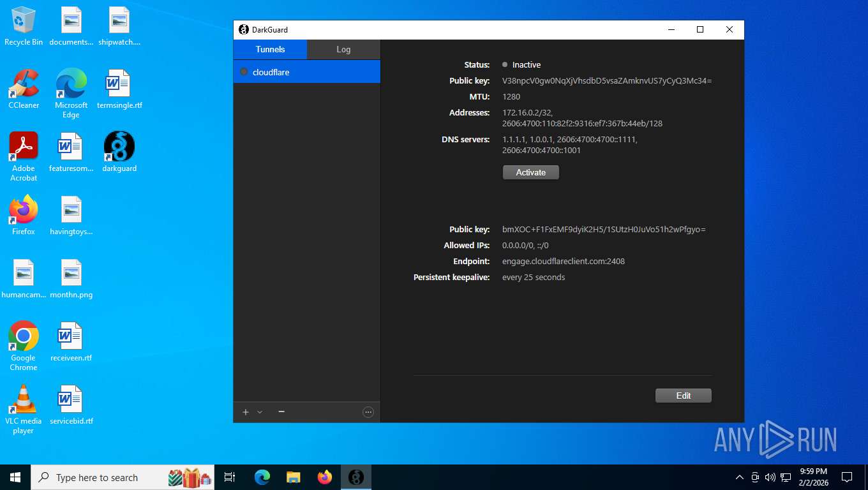
Task: Open the darkguard desktop shortcut
Action: pos(119,152)
